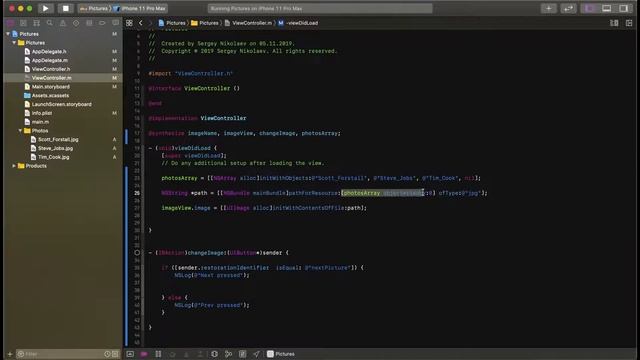The image size is (640, 360).
Task: Open AppDelegate.m in the navigator
Action: pos(50,60)
